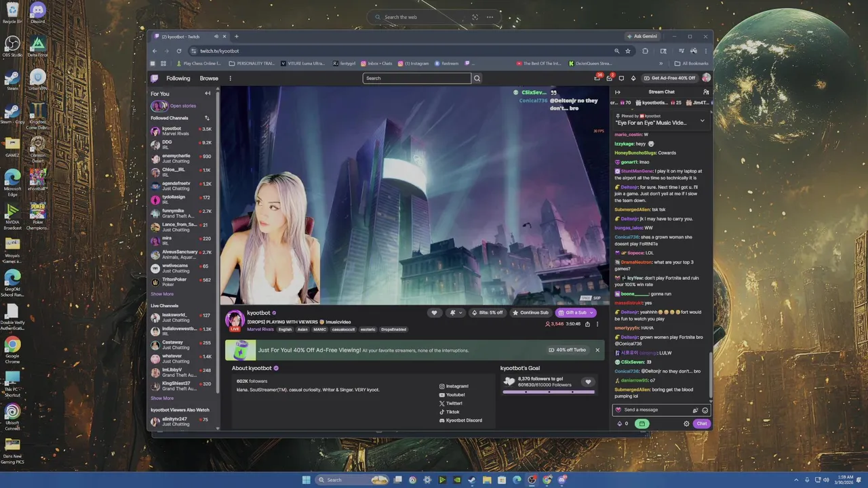Click the stream chat scrollbar
868x488 pixels.
(711, 376)
